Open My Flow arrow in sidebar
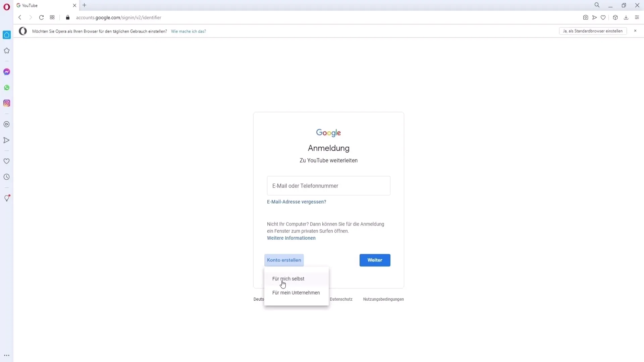The width and height of the screenshot is (644, 362). point(7,140)
